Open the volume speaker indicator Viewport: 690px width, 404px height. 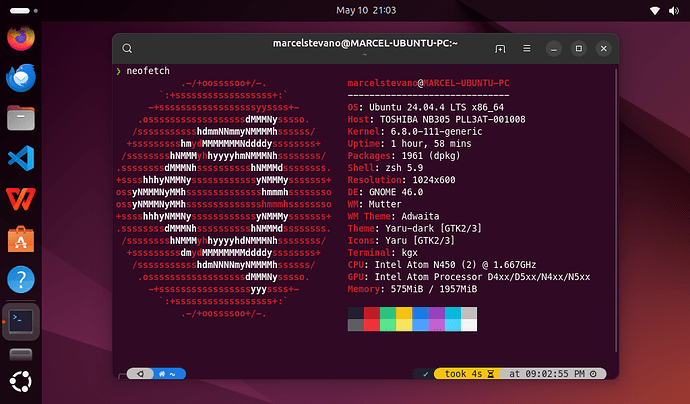674,11
